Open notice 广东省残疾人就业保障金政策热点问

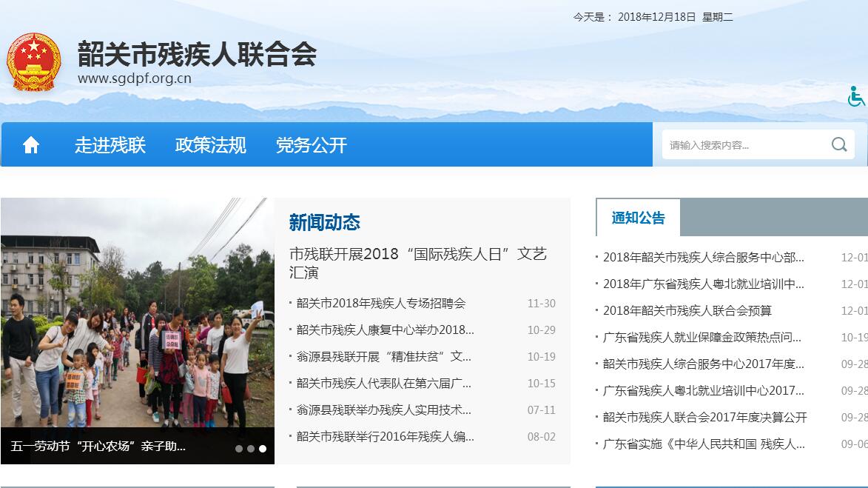(x=702, y=338)
